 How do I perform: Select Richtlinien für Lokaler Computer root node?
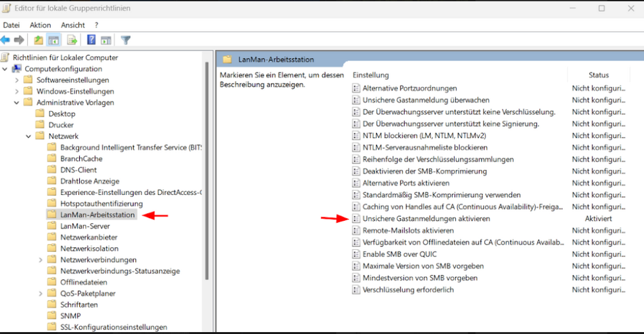pyautogui.click(x=65, y=57)
